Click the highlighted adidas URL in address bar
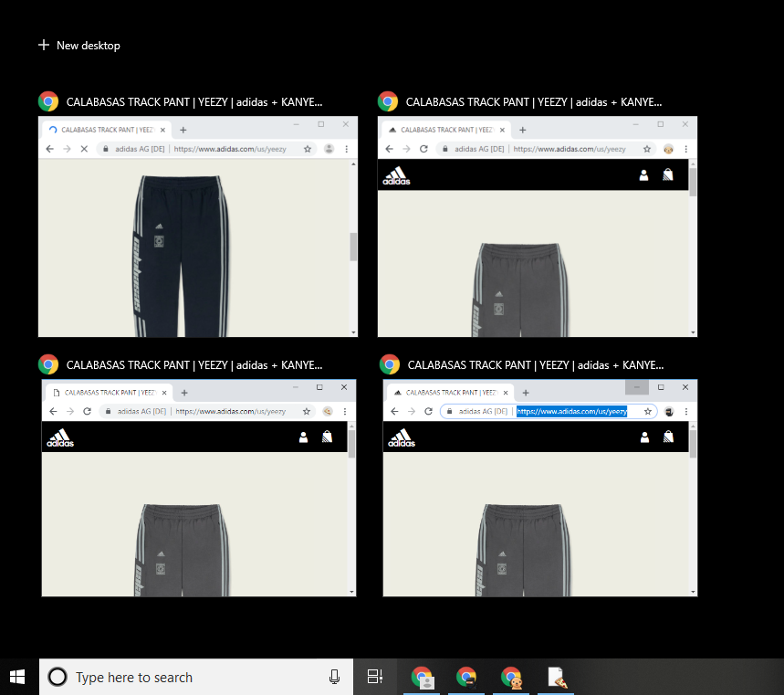This screenshot has height=695, width=784. (571, 412)
